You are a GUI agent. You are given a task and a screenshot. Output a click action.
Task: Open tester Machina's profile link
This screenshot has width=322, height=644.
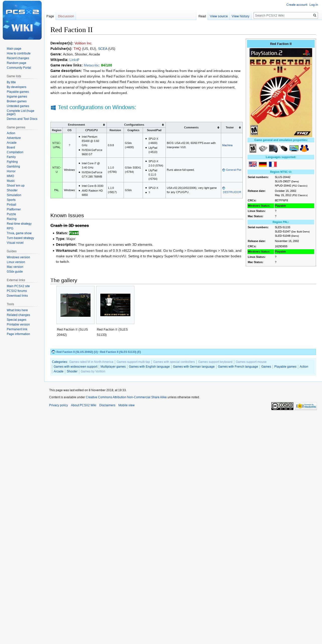point(227,145)
